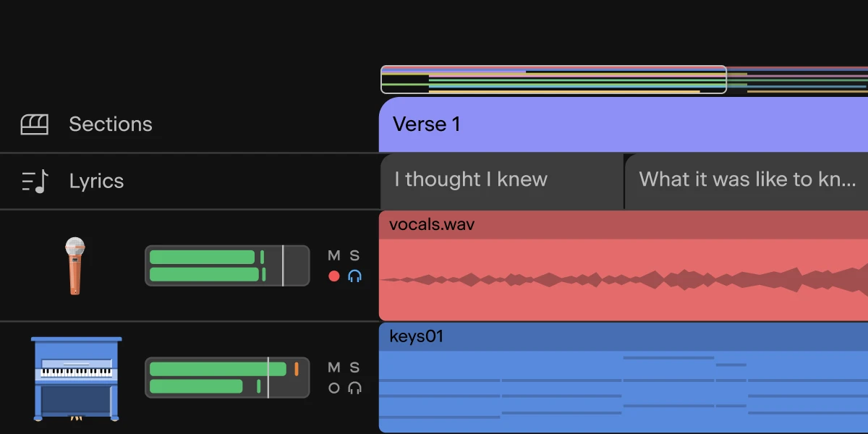Solo the vocals track with S

(x=354, y=255)
